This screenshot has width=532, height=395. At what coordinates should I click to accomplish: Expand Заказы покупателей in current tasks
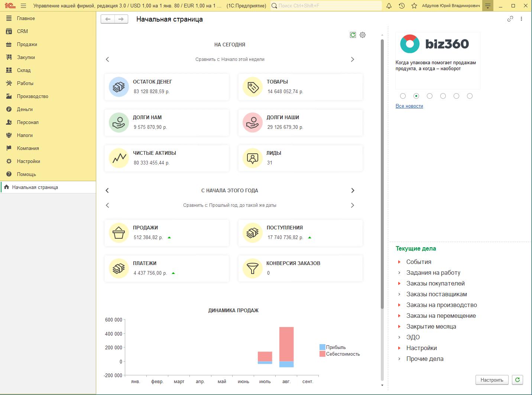[399, 284]
